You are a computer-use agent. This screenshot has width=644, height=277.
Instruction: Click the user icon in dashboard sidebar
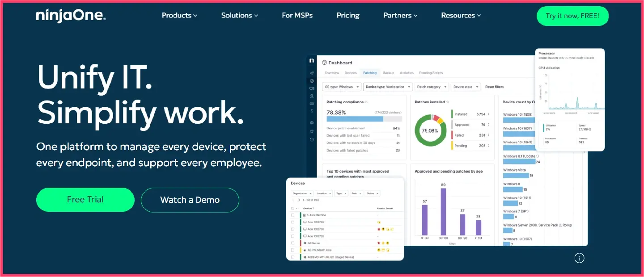coord(312,96)
